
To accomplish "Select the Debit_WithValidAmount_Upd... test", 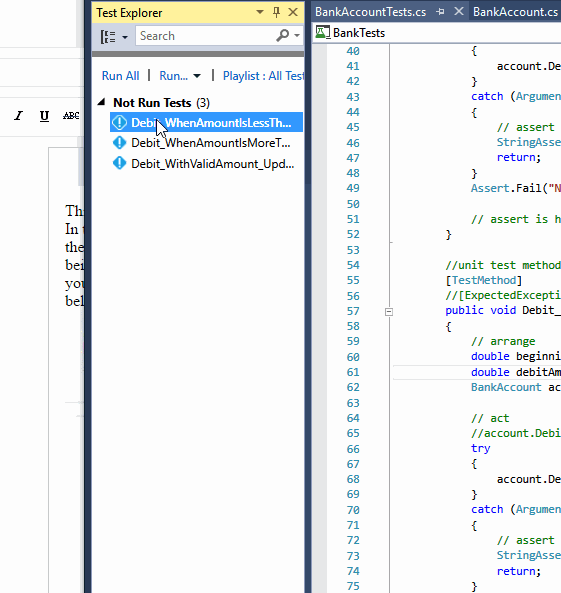I will pyautogui.click(x=207, y=164).
